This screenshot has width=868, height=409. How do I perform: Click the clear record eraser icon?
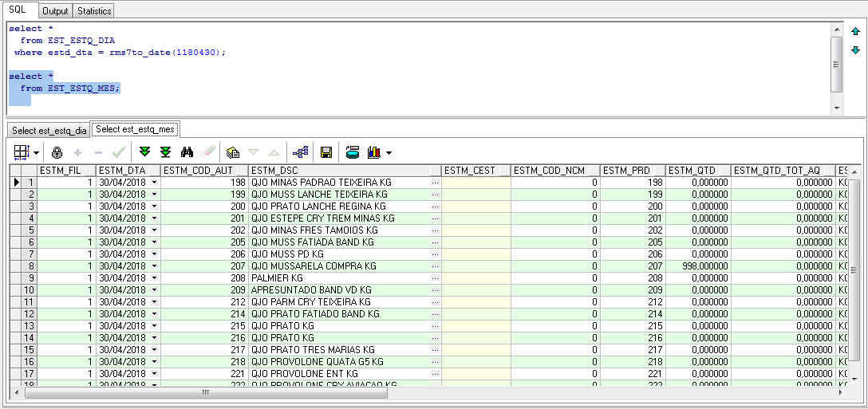[x=207, y=151]
